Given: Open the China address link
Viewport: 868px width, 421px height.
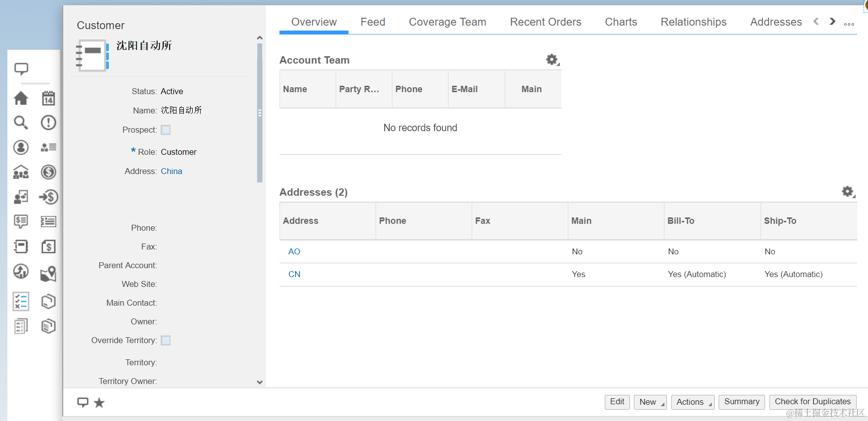Looking at the screenshot, I should pos(172,172).
